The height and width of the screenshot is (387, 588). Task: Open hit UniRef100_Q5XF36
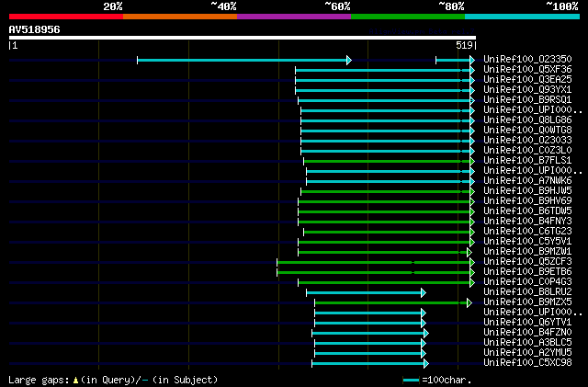coord(527,69)
